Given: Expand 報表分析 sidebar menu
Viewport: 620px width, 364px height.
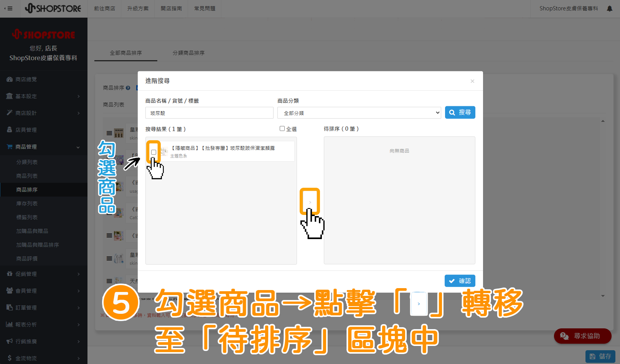Looking at the screenshot, I should tap(78, 325).
